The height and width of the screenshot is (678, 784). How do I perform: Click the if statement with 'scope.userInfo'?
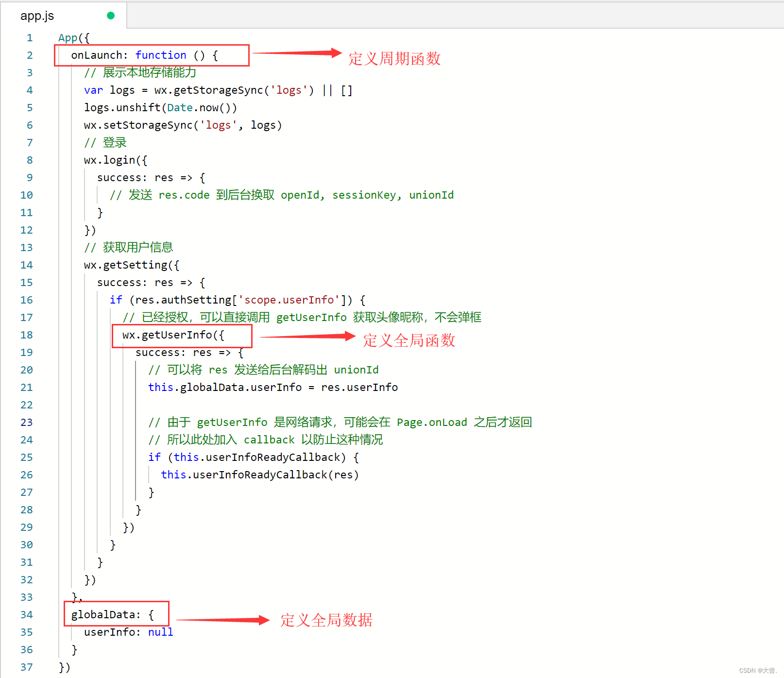click(238, 300)
